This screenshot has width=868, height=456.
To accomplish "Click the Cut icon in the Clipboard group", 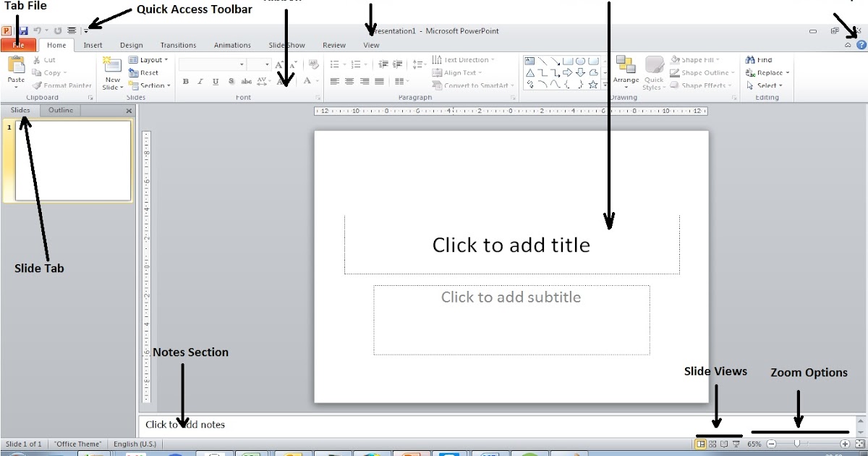I will coord(40,59).
